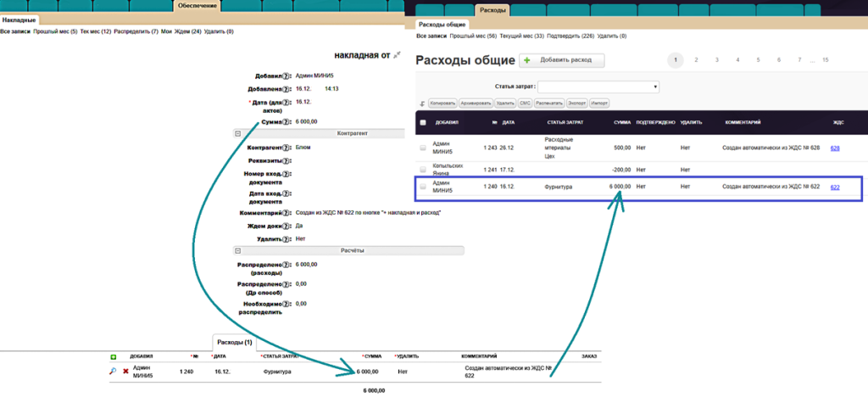
Task: Click the Экспорт button
Action: 576,103
